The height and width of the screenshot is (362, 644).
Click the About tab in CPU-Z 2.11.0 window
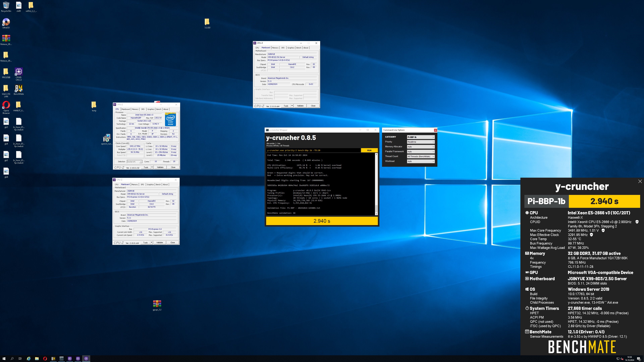pyautogui.click(x=306, y=48)
